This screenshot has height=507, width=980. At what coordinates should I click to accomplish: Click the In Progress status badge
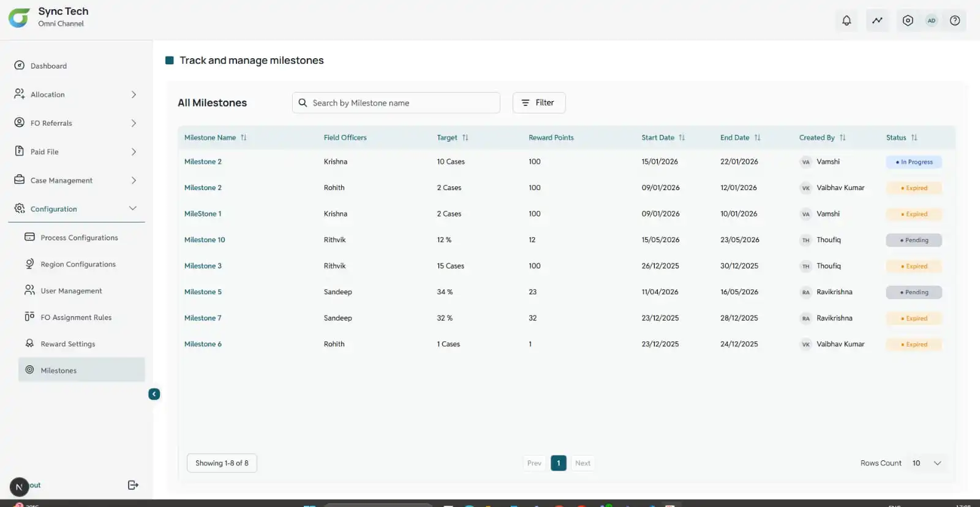(x=913, y=162)
